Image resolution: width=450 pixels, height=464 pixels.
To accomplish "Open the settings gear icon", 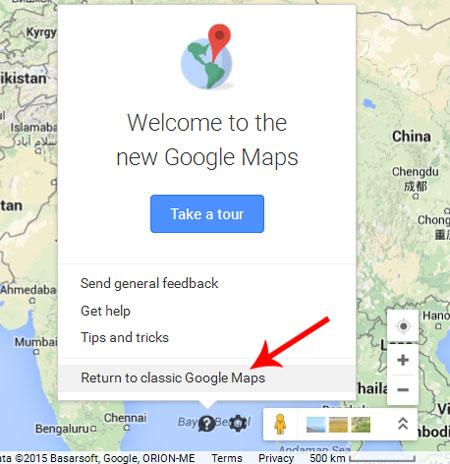I will tap(238, 423).
